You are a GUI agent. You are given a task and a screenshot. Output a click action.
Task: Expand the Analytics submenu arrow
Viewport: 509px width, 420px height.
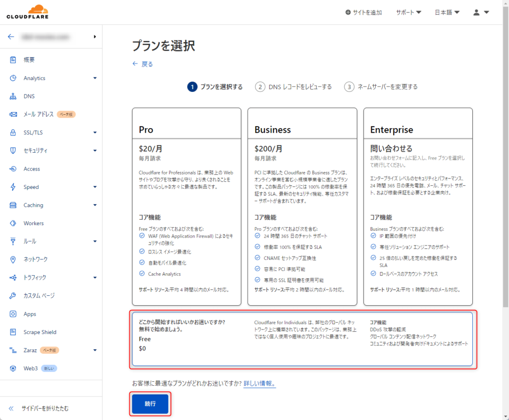(95, 78)
